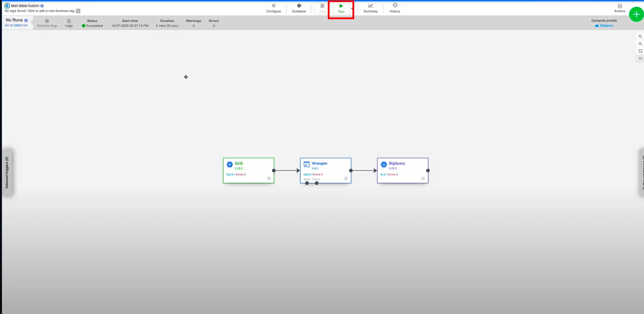Viewport: 644px width, 314px height.
Task: Click the test-data-fusion pipeline name
Action: coord(25,6)
